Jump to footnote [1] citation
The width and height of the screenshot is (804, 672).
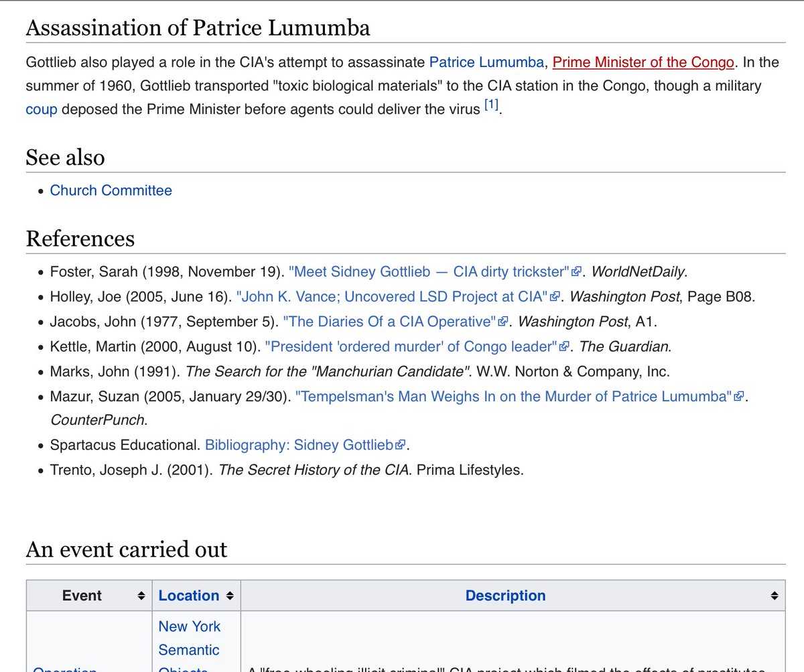click(x=491, y=105)
